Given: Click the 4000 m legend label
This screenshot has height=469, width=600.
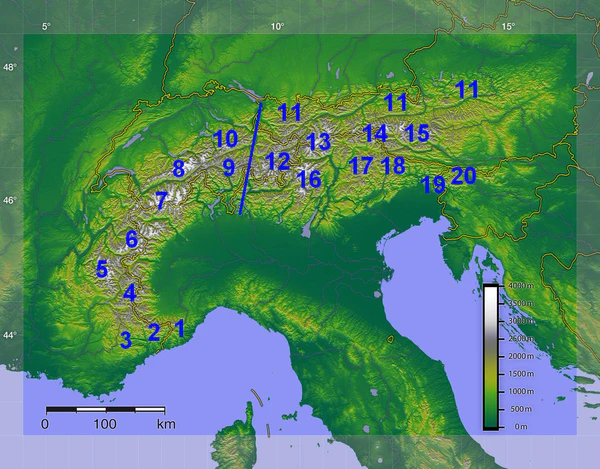Looking at the screenshot, I should pos(519,286).
